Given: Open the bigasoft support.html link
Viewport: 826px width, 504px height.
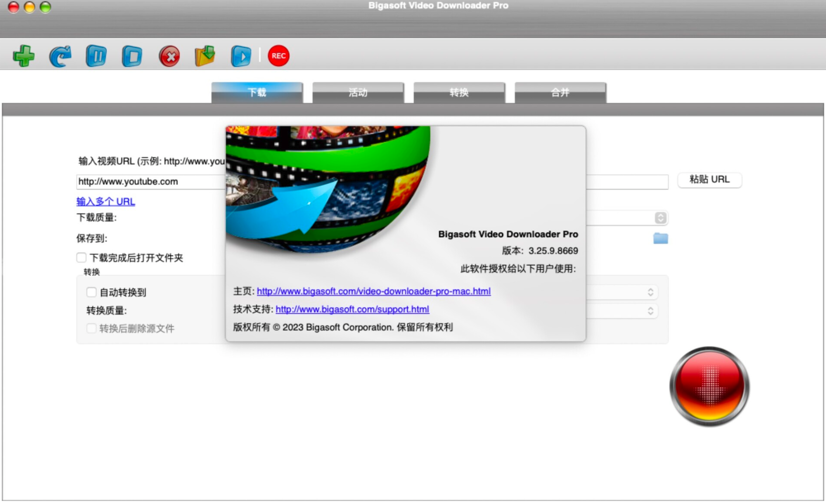Looking at the screenshot, I should [x=352, y=309].
